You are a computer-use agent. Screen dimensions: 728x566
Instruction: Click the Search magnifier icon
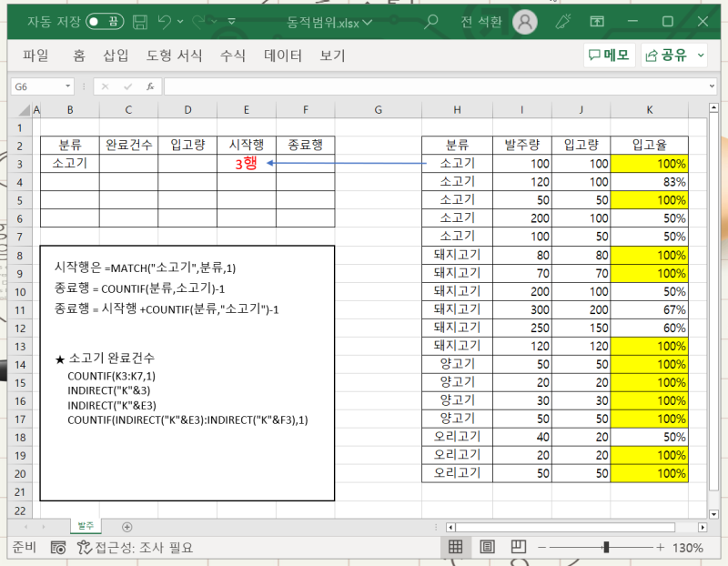coord(431,21)
